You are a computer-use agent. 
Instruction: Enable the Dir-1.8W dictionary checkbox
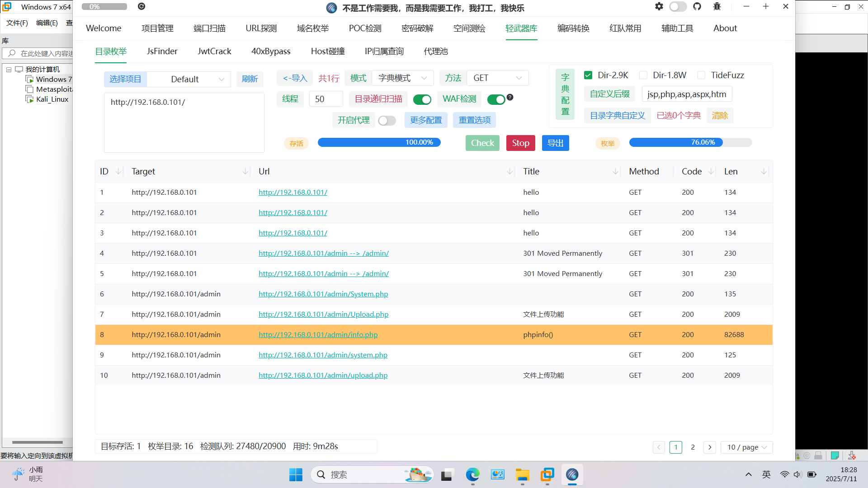[x=643, y=75]
